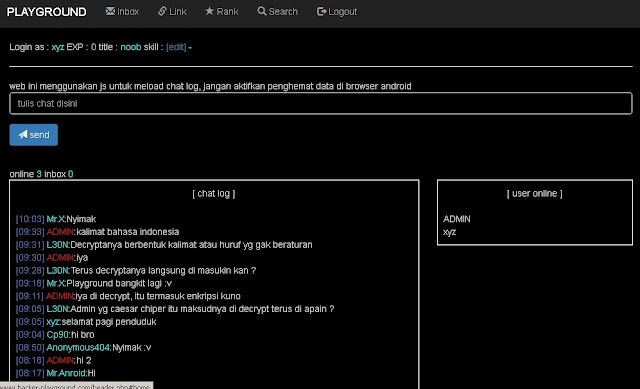Select ADMIN in user online list

click(457, 219)
